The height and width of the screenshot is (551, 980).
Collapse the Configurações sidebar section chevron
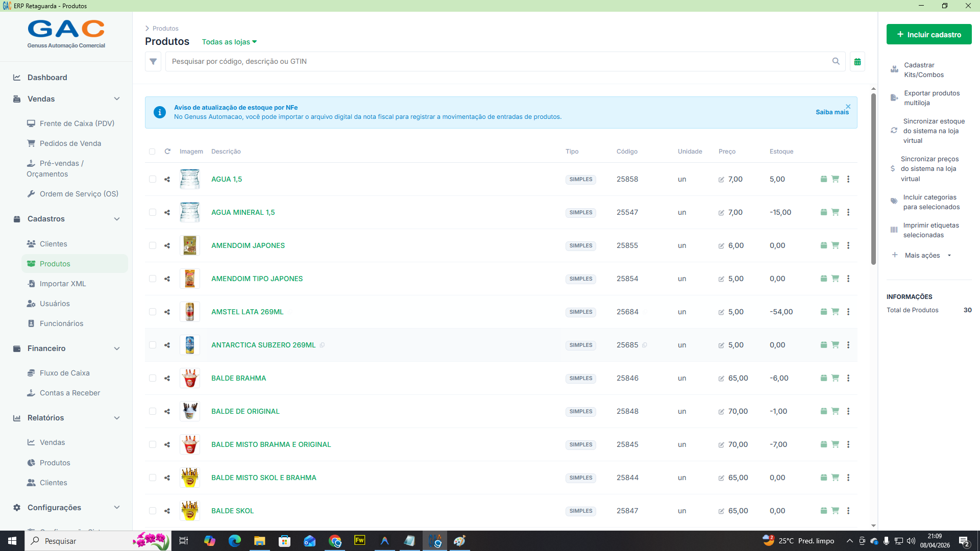click(x=117, y=508)
